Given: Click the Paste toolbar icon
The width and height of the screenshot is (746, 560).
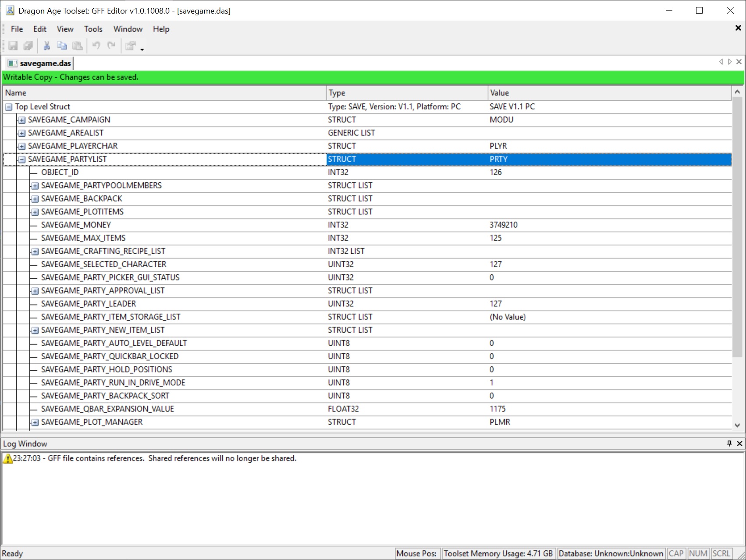Looking at the screenshot, I should [77, 46].
